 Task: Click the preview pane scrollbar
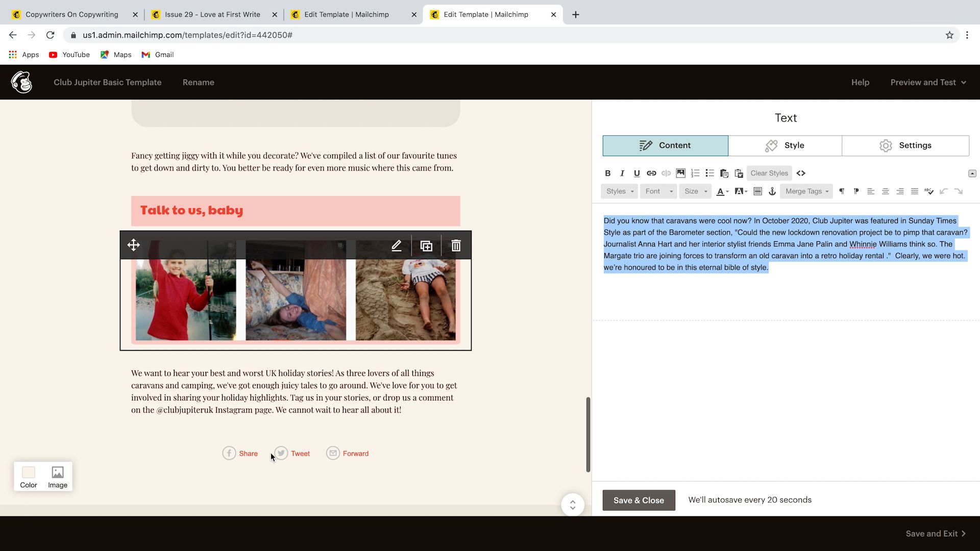point(588,435)
